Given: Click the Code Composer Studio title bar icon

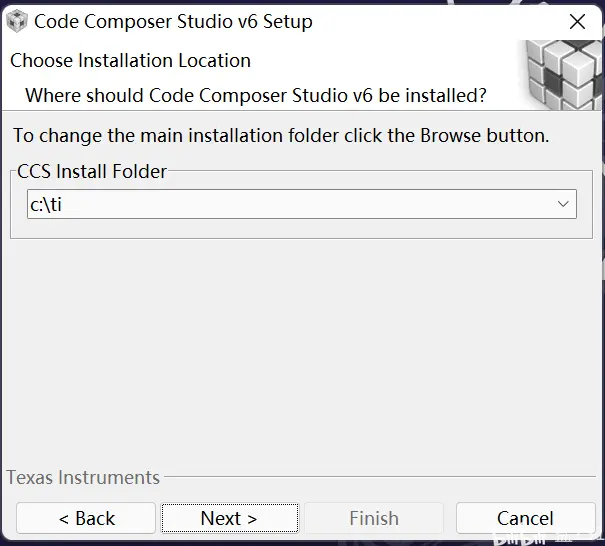Looking at the screenshot, I should [17, 21].
